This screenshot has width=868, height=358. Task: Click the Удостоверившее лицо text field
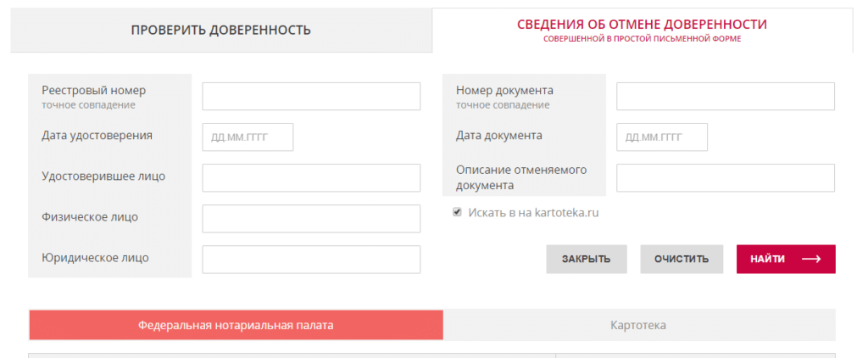[311, 178]
